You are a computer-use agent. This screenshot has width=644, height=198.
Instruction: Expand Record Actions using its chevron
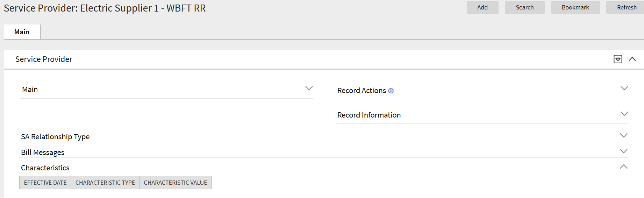pyautogui.click(x=624, y=88)
